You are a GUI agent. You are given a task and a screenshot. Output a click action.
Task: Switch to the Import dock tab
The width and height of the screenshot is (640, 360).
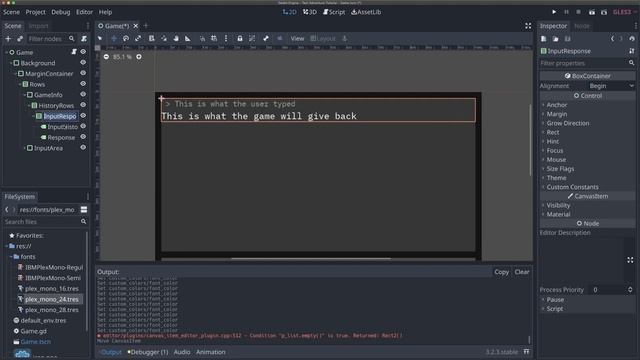[38, 26]
